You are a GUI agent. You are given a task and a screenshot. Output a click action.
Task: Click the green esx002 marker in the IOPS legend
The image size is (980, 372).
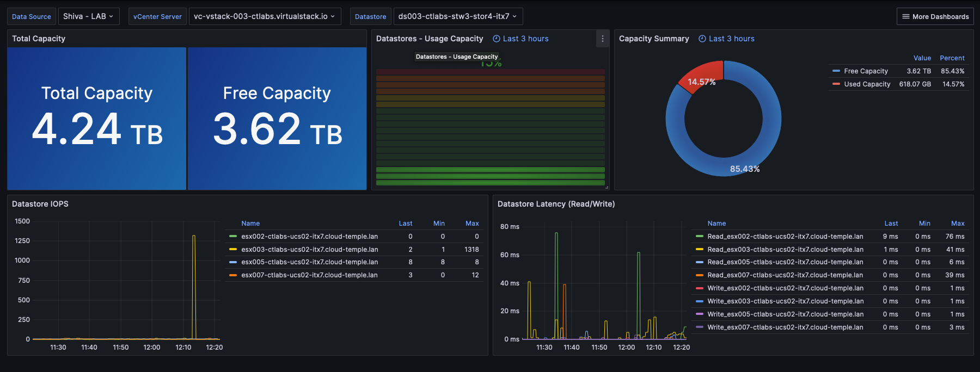coord(233,237)
